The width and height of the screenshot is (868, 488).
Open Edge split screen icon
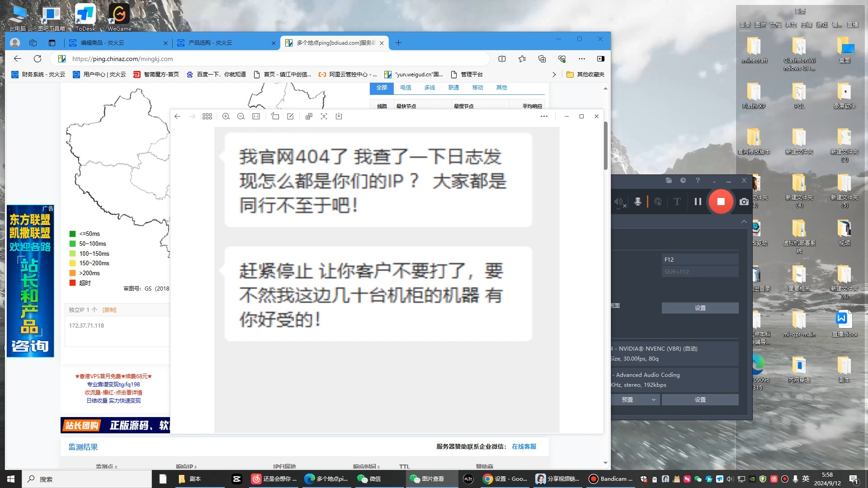point(502,59)
